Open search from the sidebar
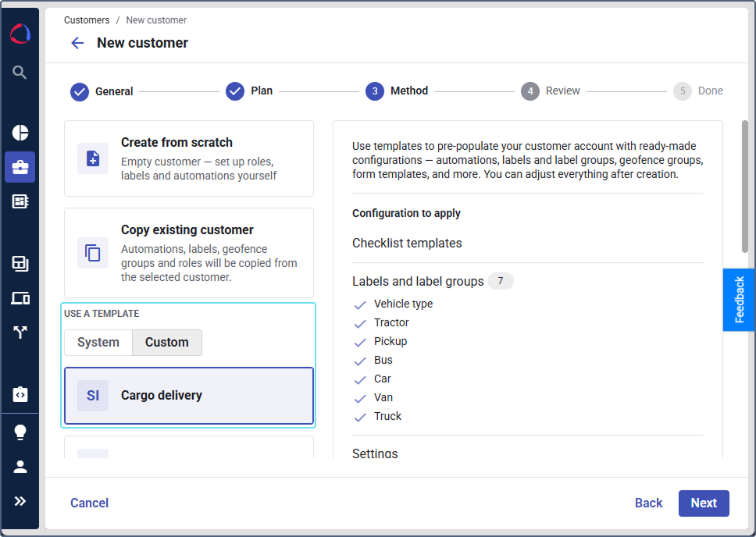Image resolution: width=756 pixels, height=537 pixels. [x=20, y=73]
